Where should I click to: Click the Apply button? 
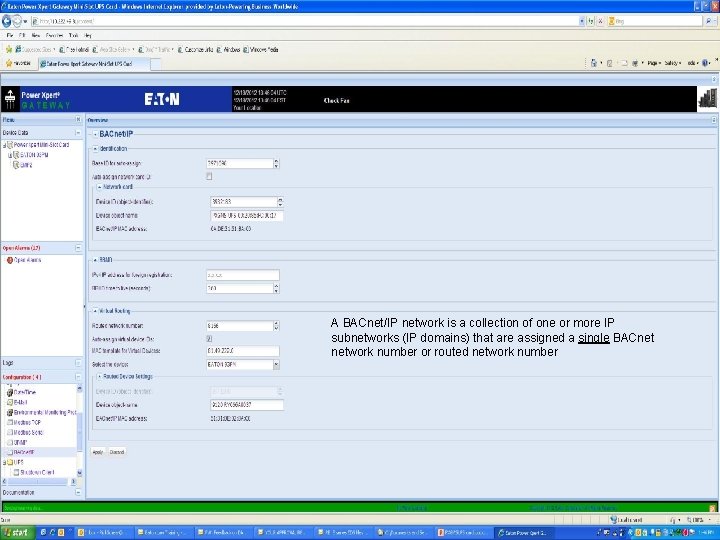(x=98, y=452)
